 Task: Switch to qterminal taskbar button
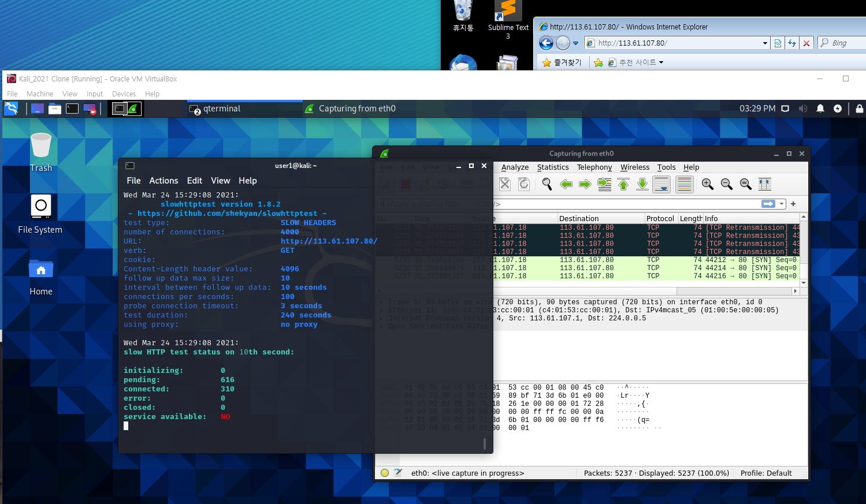click(244, 109)
